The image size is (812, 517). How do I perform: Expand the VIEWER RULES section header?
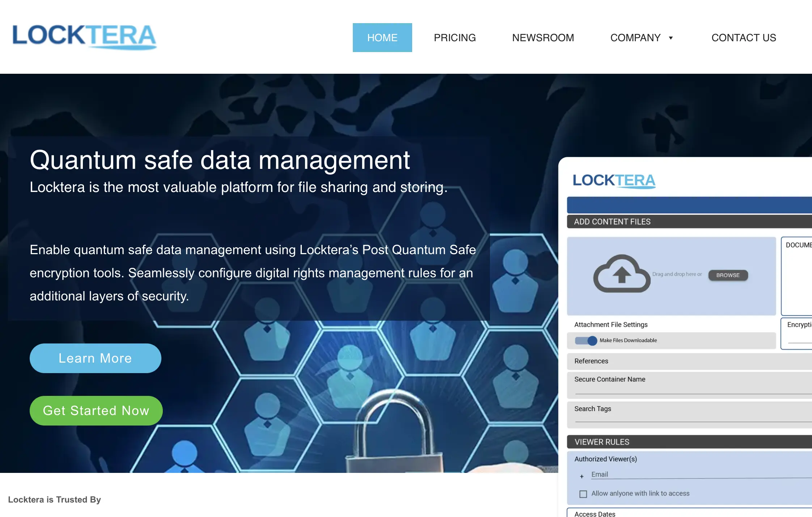point(602,441)
